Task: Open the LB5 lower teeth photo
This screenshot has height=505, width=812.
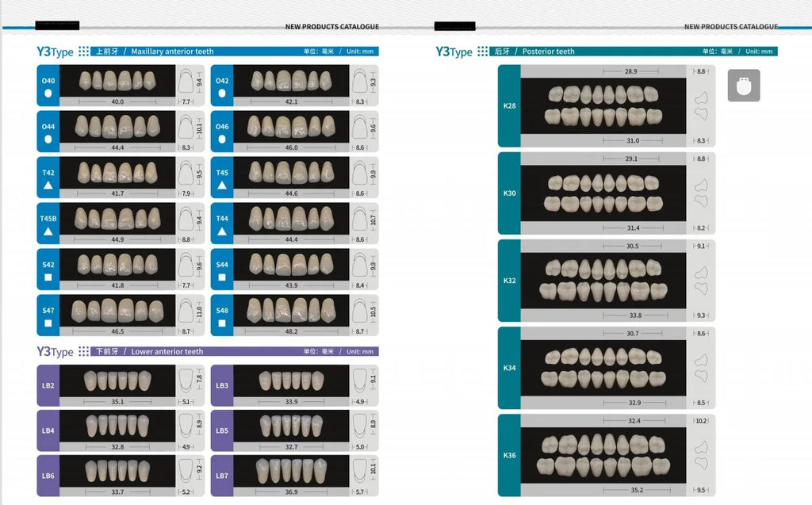Action: (x=291, y=426)
